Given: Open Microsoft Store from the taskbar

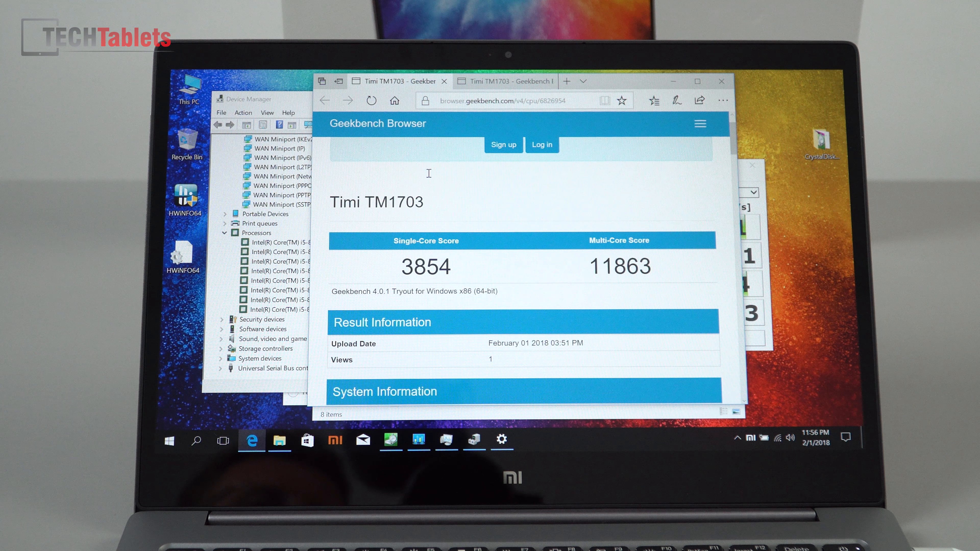Looking at the screenshot, I should point(307,440).
